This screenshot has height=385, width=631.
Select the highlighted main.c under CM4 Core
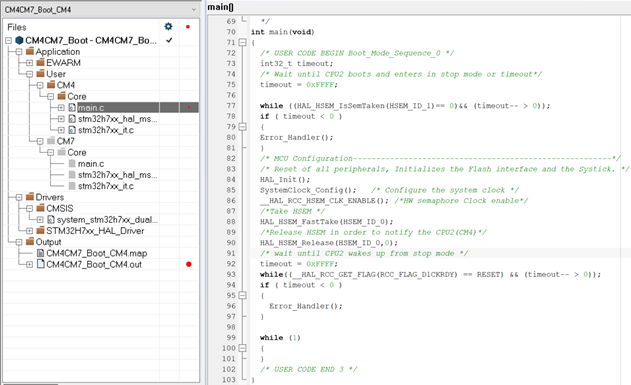91,108
